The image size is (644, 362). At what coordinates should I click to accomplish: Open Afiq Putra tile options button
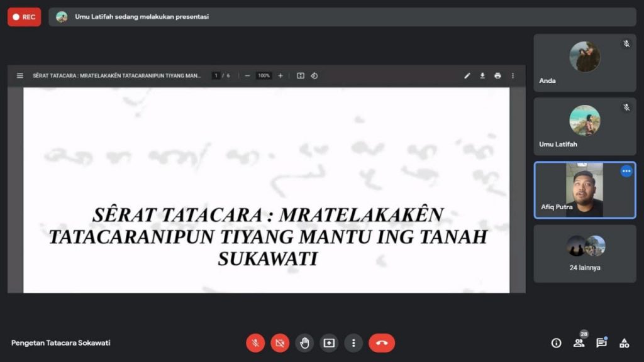coord(626,171)
